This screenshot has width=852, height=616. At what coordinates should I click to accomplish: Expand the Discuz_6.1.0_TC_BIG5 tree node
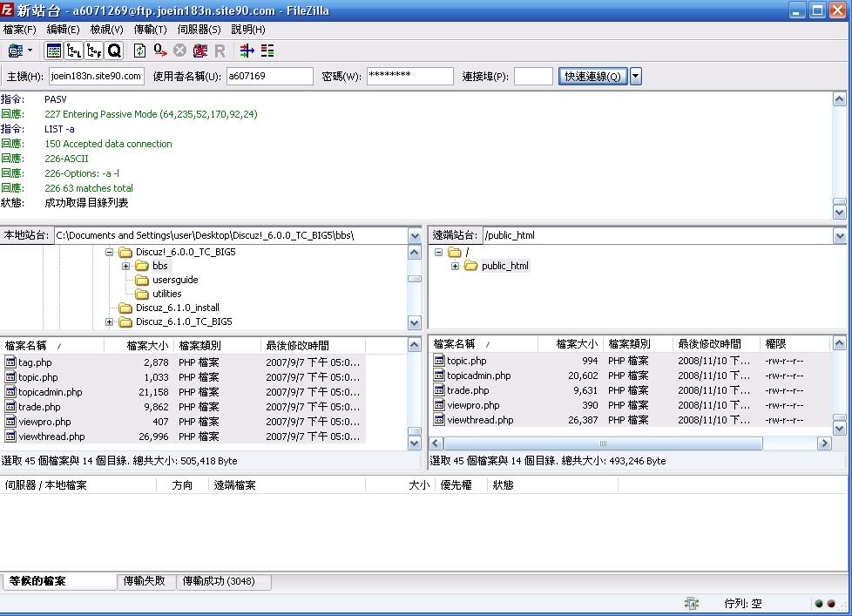point(109,322)
